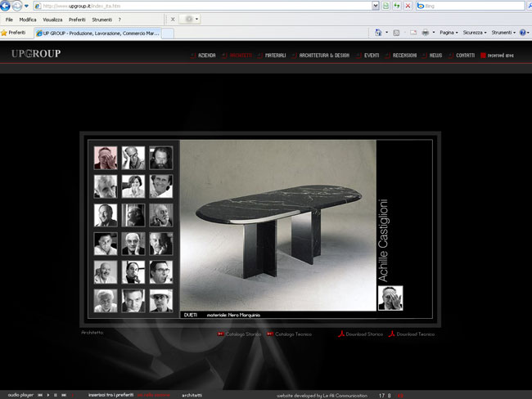Screen dimensions: 532x399
Task: Click the Download Storico PDF icon
Action: click(341, 334)
